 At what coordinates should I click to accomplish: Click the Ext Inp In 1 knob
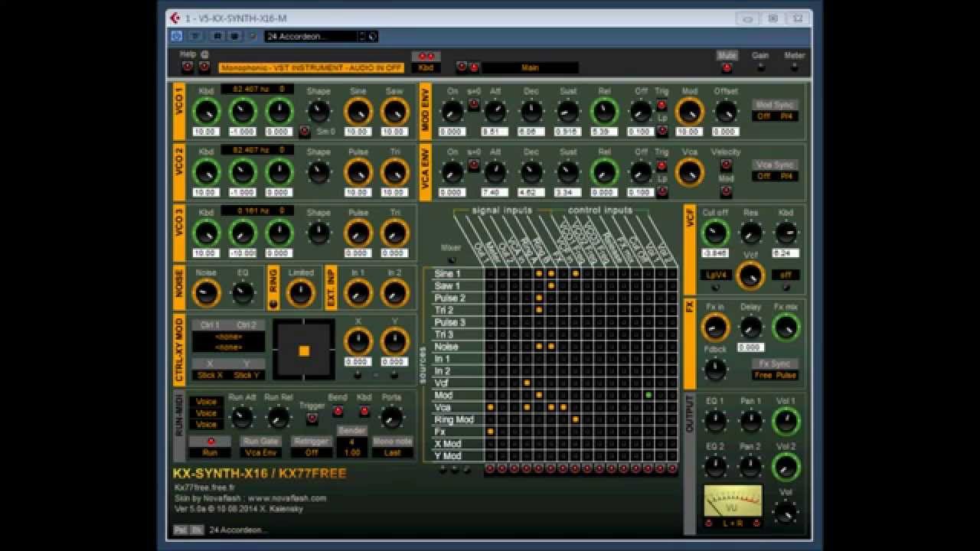[358, 292]
